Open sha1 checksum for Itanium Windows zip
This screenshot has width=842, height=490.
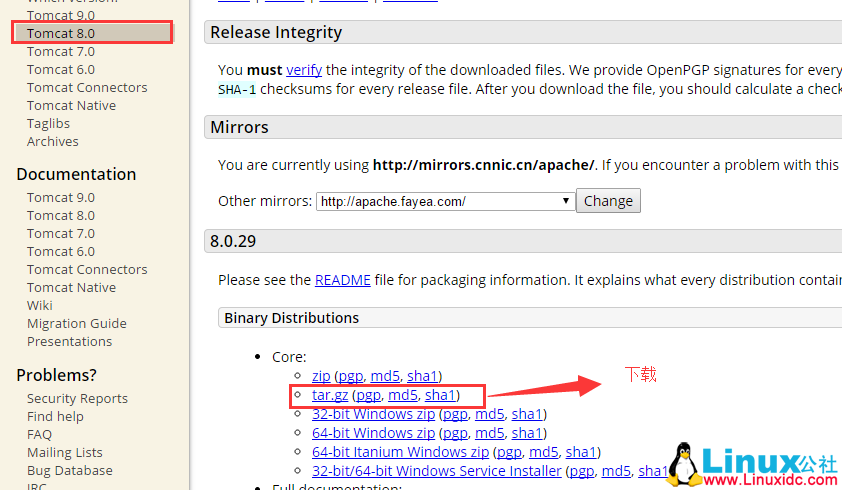[x=581, y=452]
